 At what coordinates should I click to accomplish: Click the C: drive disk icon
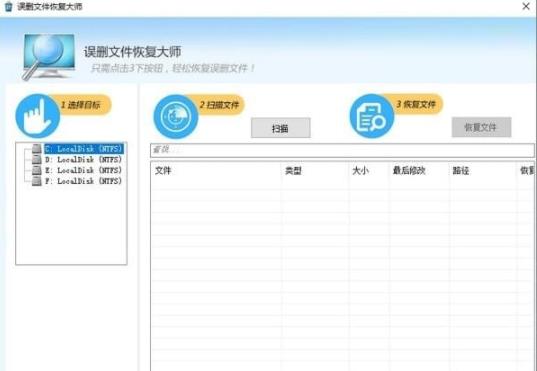[x=36, y=149]
